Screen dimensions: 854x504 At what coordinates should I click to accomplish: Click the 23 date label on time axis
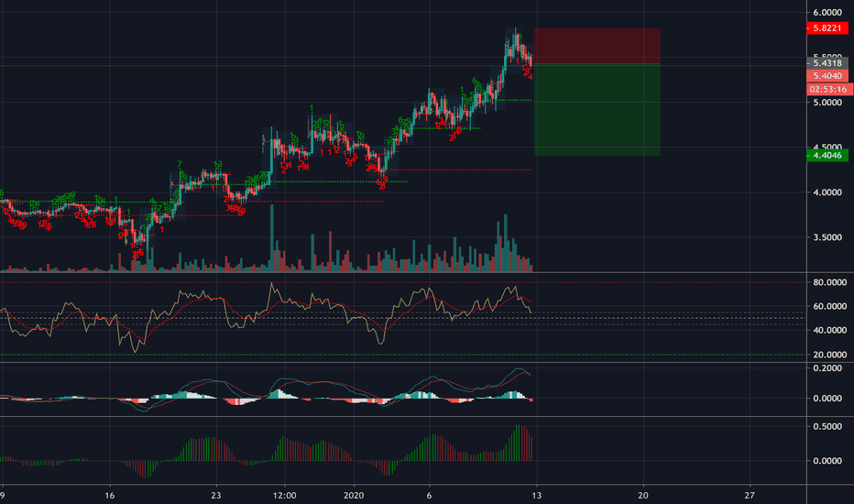click(216, 495)
